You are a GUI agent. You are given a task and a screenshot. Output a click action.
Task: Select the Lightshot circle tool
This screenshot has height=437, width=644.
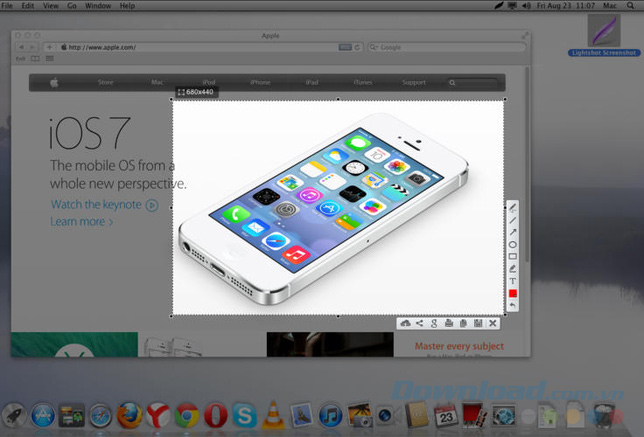coord(513,245)
